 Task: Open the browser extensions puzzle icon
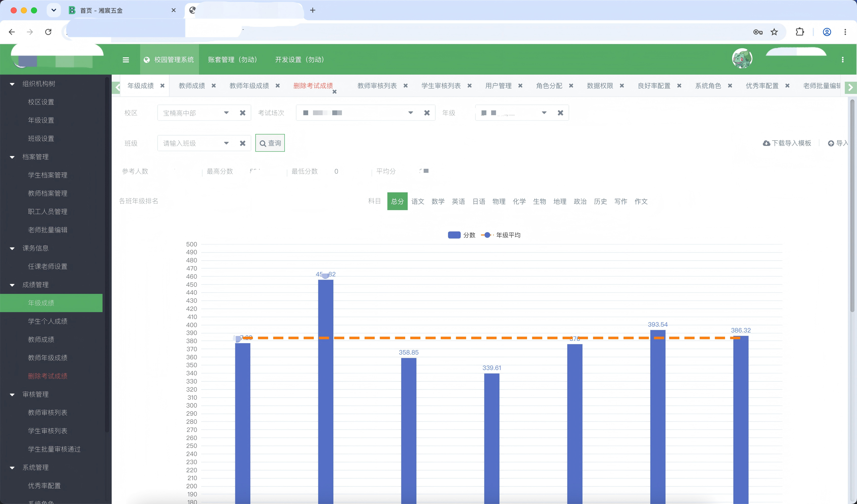point(800,32)
